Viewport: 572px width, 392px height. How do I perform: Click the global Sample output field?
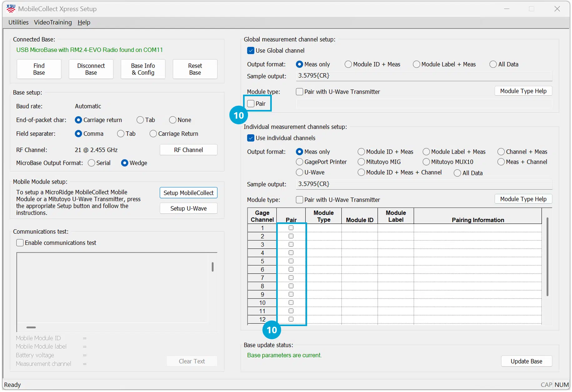click(424, 76)
